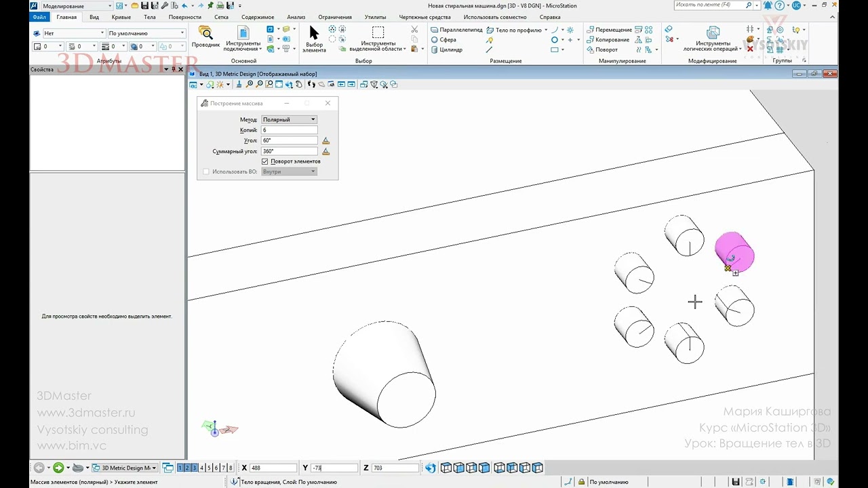Viewport: 868px width, 488px height.
Task: Click the place line tool icon
Action: click(489, 49)
